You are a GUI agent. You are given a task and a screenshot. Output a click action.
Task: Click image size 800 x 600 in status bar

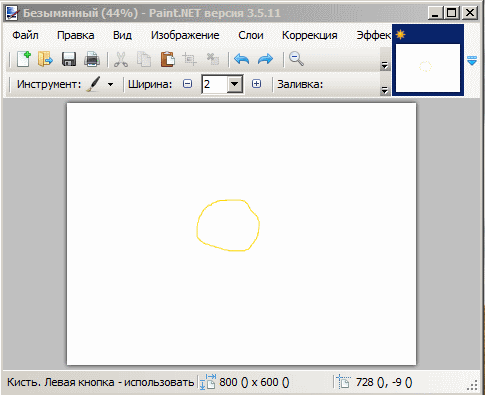pyautogui.click(x=254, y=382)
